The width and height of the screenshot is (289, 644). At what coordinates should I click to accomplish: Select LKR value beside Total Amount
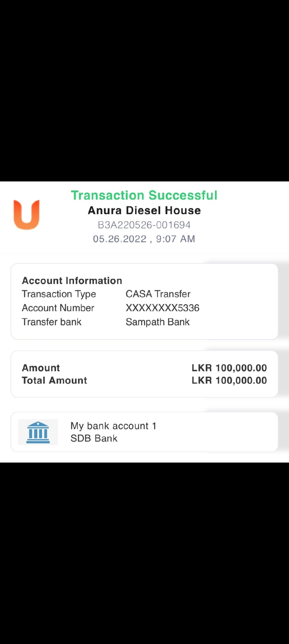point(229,381)
